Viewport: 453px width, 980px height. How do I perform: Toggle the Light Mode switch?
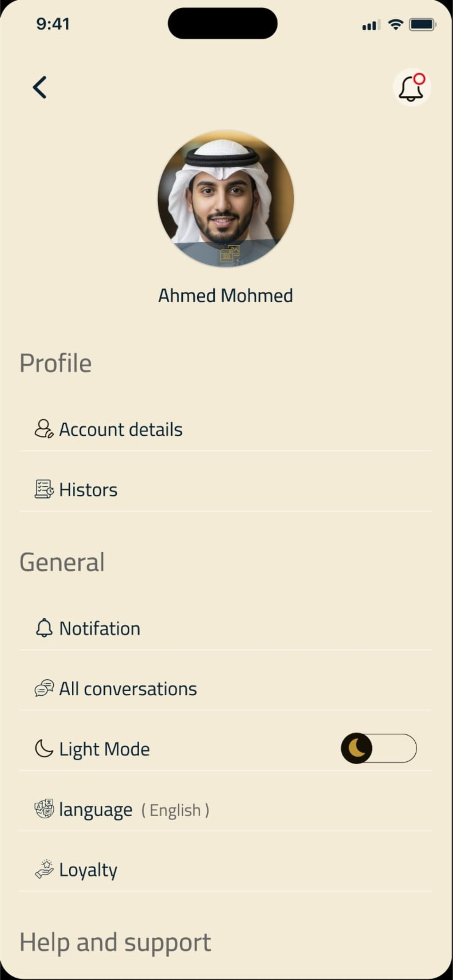point(379,748)
